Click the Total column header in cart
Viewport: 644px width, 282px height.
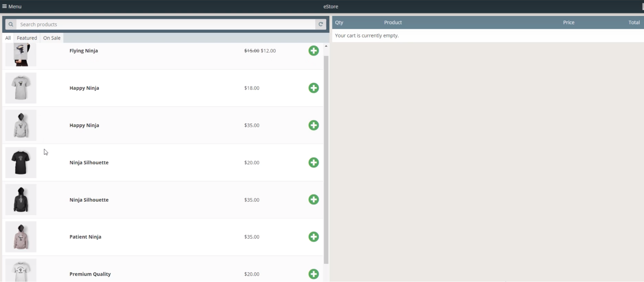click(634, 23)
